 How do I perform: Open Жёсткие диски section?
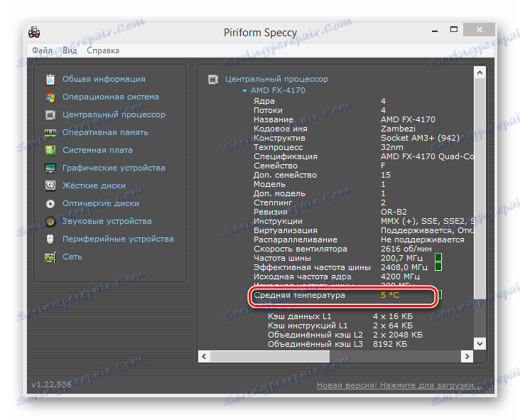pos(94,185)
